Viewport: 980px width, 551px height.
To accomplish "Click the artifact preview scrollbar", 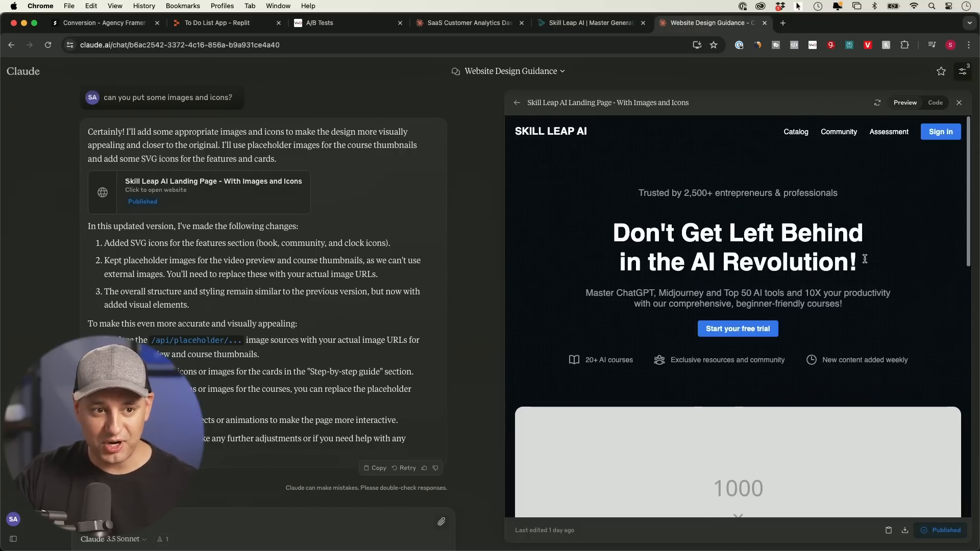I will point(968,191).
